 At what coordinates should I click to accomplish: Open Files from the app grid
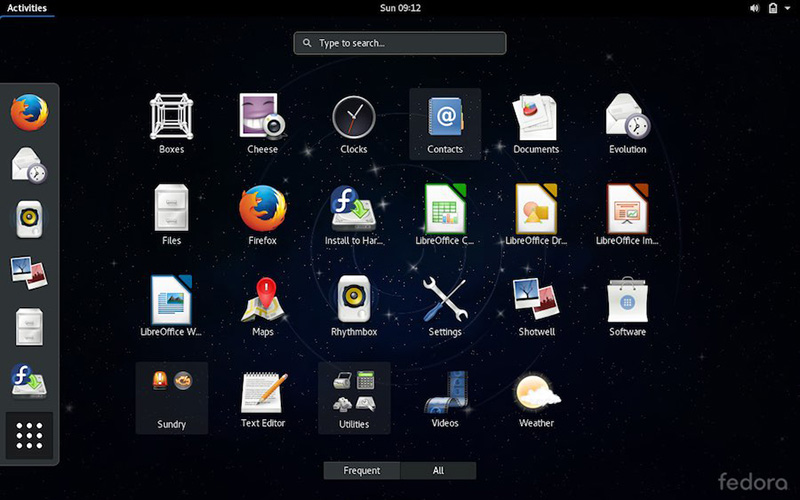point(171,215)
